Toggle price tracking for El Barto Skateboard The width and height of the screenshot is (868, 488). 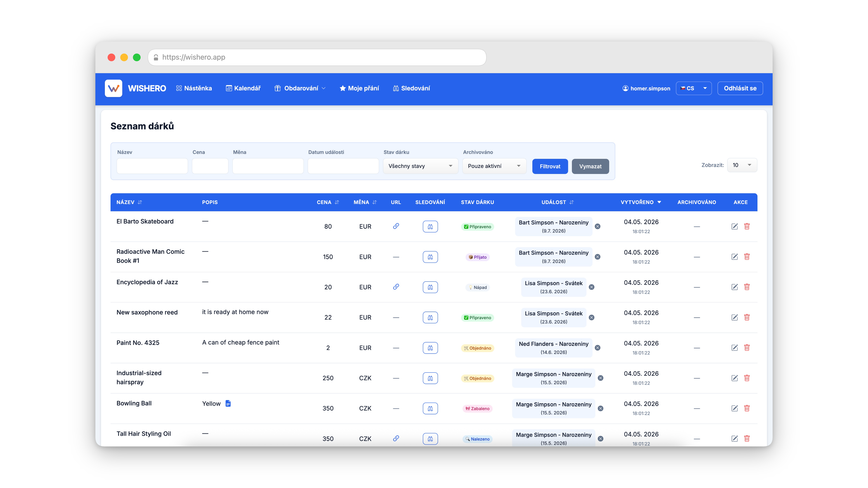coord(430,226)
